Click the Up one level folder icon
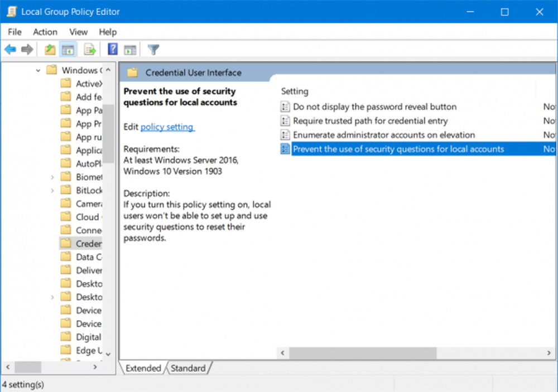This screenshot has width=558, height=392. tap(50, 50)
